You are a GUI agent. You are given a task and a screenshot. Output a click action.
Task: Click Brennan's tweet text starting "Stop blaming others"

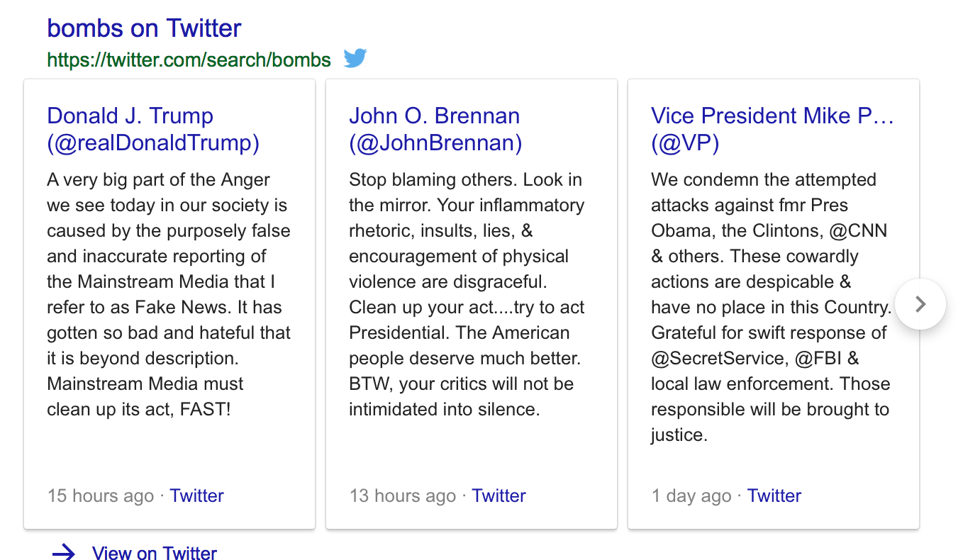pyautogui.click(x=466, y=294)
